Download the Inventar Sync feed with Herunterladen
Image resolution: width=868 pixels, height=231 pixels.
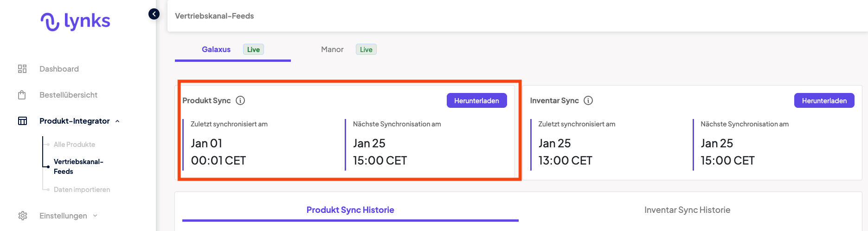[x=824, y=100]
